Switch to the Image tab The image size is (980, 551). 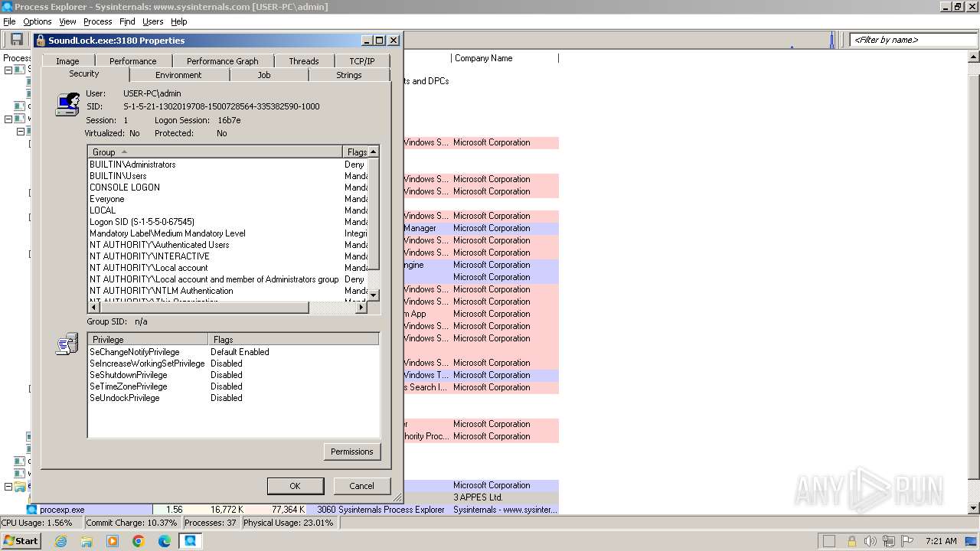(x=67, y=61)
